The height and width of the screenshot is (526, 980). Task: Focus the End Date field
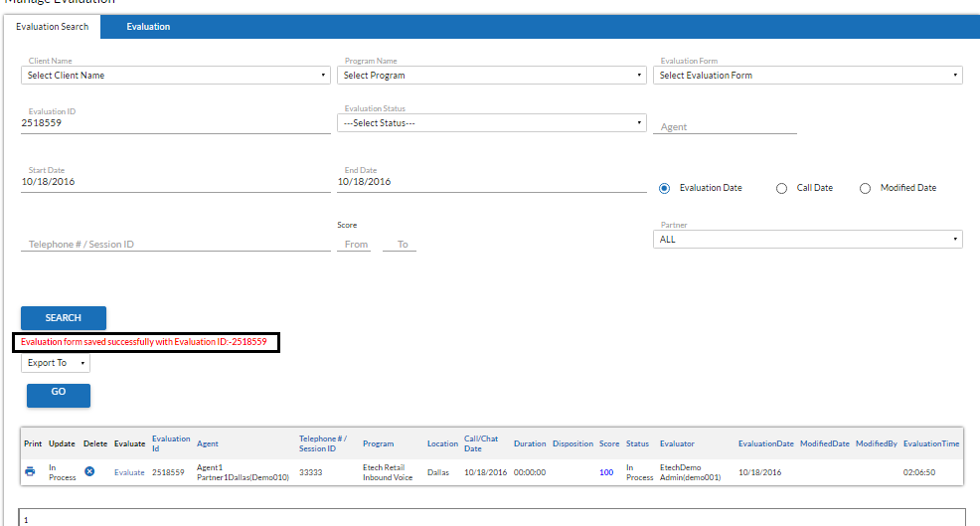(x=492, y=181)
